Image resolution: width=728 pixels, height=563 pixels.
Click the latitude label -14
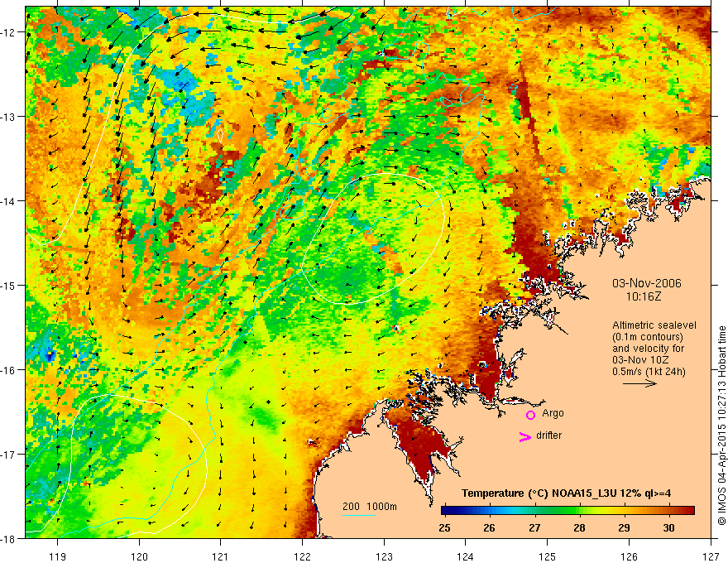click(x=9, y=201)
